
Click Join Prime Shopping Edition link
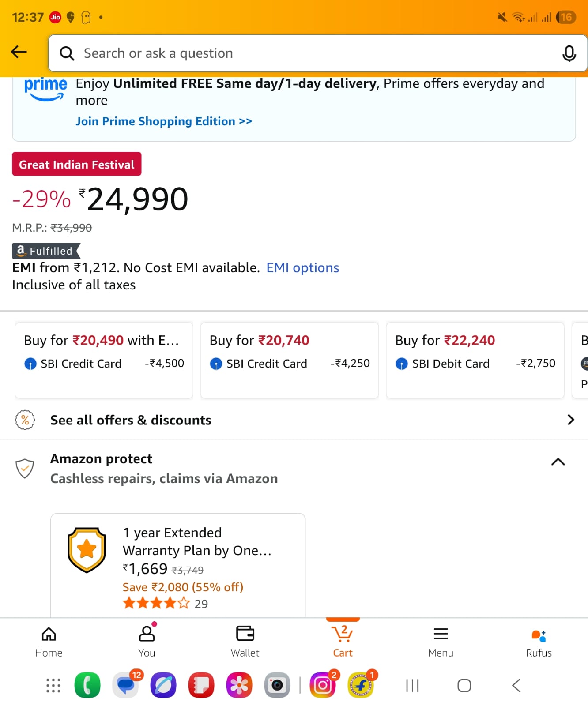coord(164,121)
